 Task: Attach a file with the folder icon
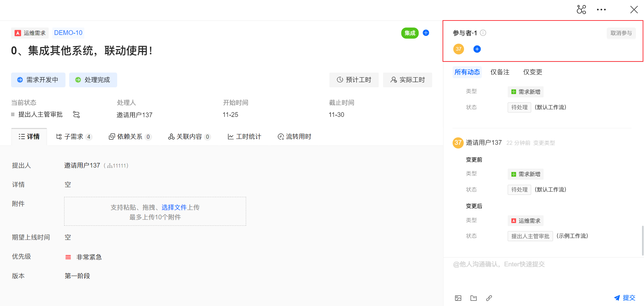point(473,298)
